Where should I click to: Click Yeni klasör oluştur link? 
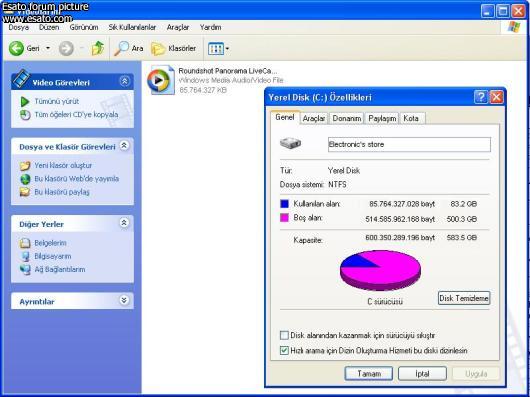pos(63,165)
